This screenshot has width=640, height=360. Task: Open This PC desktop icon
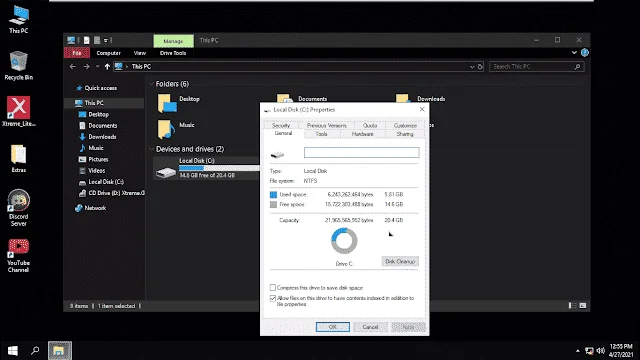pos(19,20)
